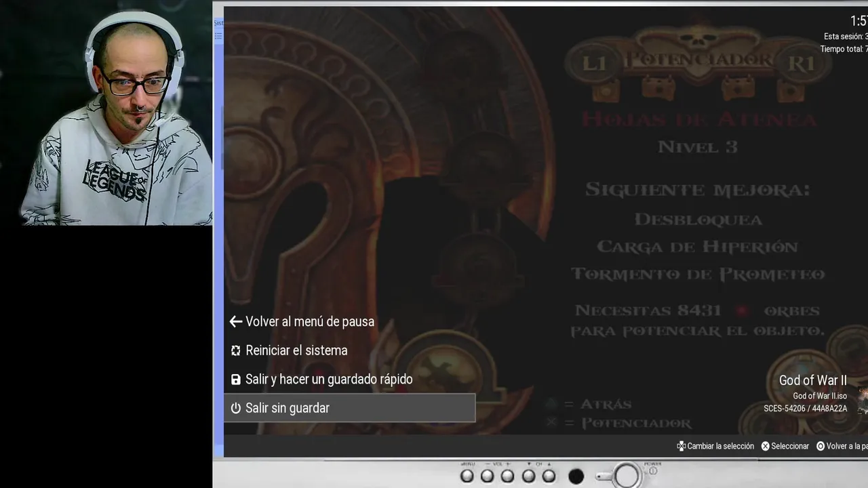Click the Potenciador header title

(x=698, y=60)
